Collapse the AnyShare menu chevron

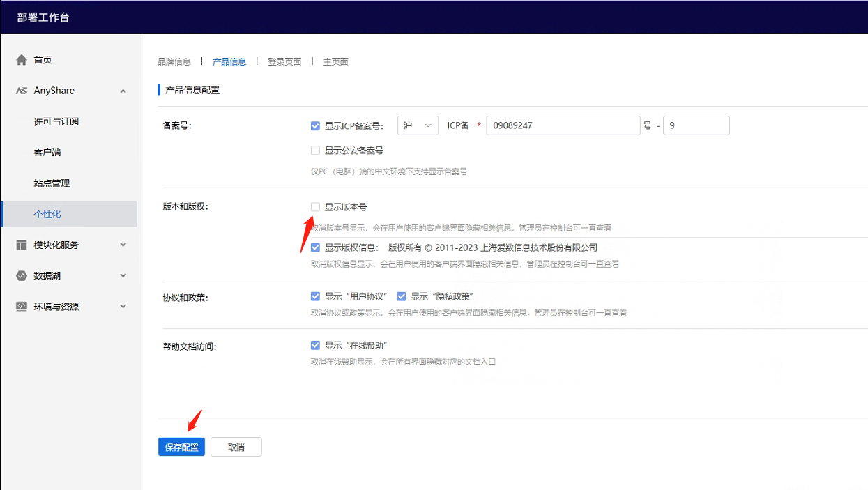(123, 91)
